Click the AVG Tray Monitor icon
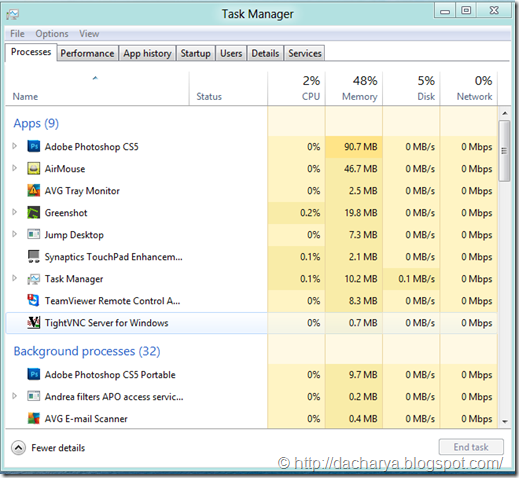The height and width of the screenshot is (478, 519). 33,191
